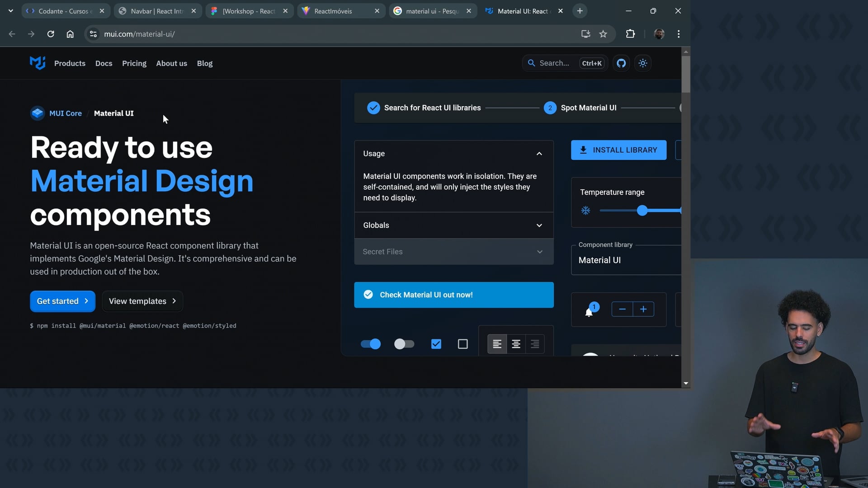This screenshot has width=868, height=488.
Task: Turn off the enabled blue switch
Action: [x=371, y=344]
